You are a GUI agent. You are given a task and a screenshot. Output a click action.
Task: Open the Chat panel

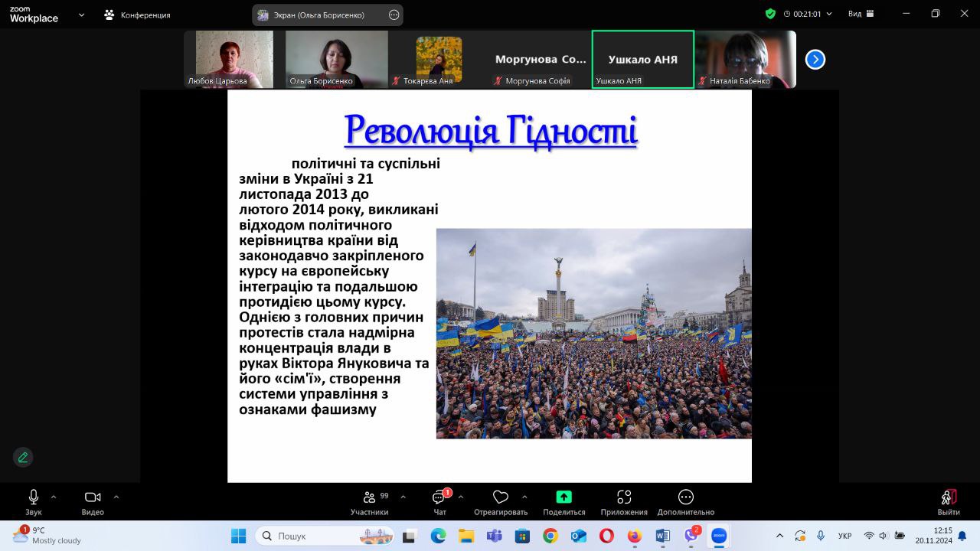(439, 497)
